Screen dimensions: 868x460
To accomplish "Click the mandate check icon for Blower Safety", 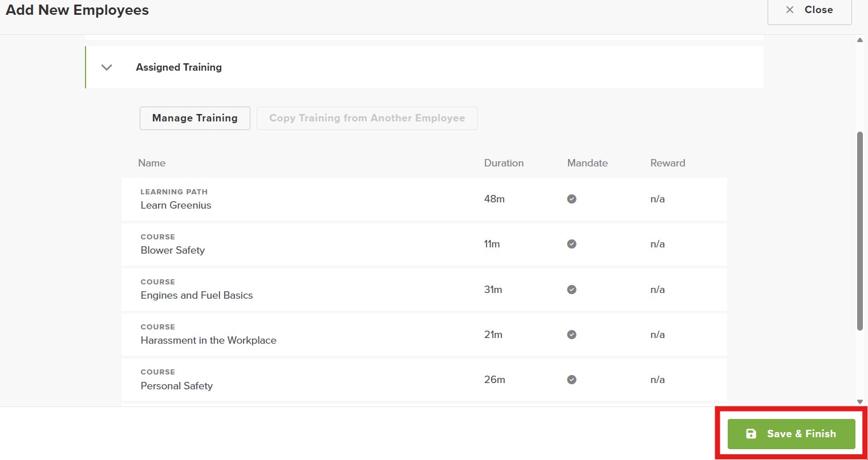I will [571, 244].
